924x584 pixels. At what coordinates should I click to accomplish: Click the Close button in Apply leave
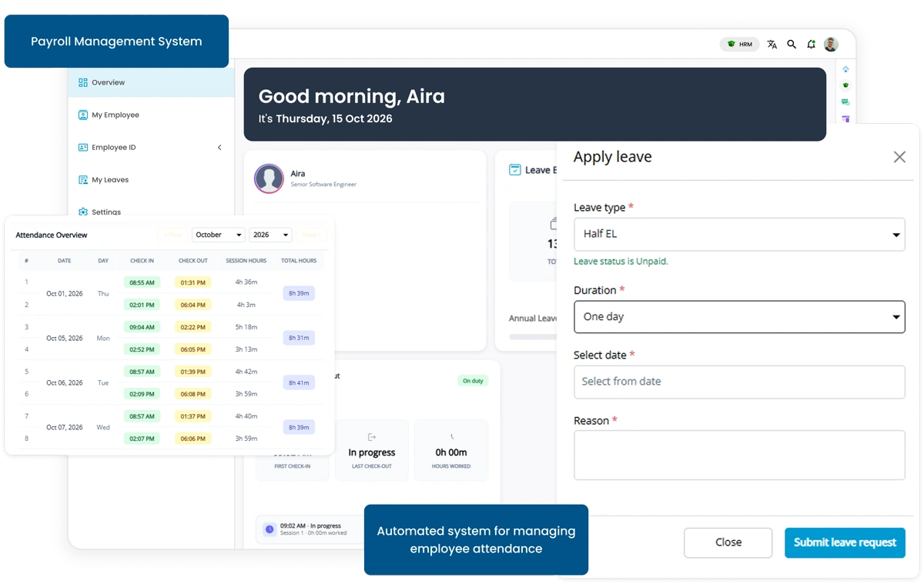coord(728,542)
